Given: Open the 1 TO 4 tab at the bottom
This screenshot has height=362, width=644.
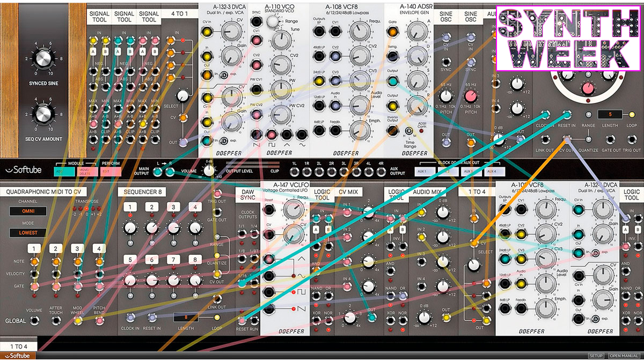Looking at the screenshot, I should 18,346.
